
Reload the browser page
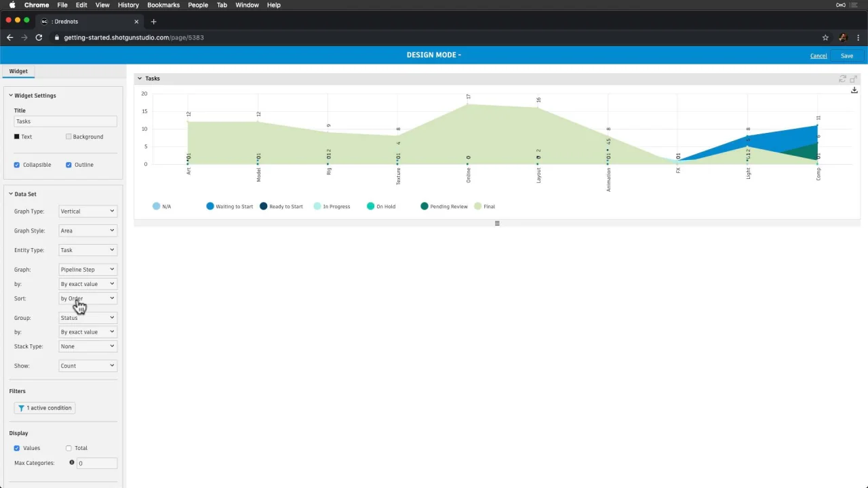[x=39, y=37]
